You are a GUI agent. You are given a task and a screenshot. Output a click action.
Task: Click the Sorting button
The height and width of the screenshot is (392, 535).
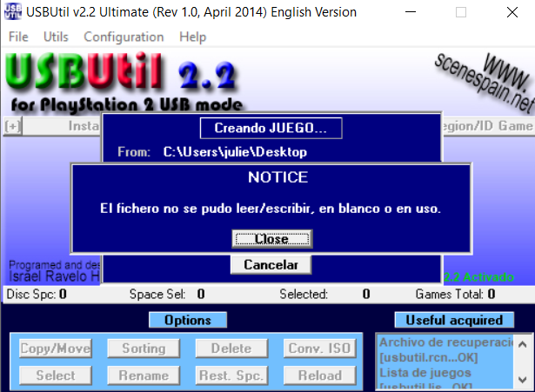pyautogui.click(x=144, y=349)
